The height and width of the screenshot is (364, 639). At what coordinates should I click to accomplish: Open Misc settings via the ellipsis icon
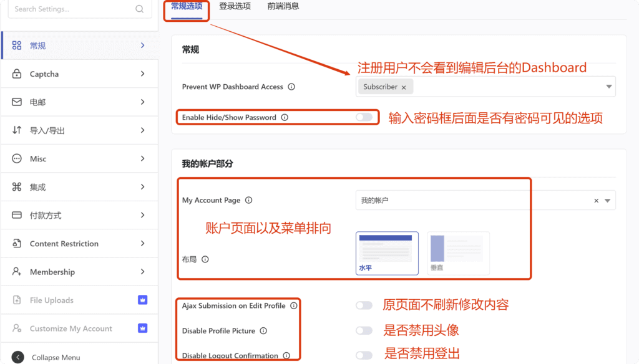click(18, 158)
